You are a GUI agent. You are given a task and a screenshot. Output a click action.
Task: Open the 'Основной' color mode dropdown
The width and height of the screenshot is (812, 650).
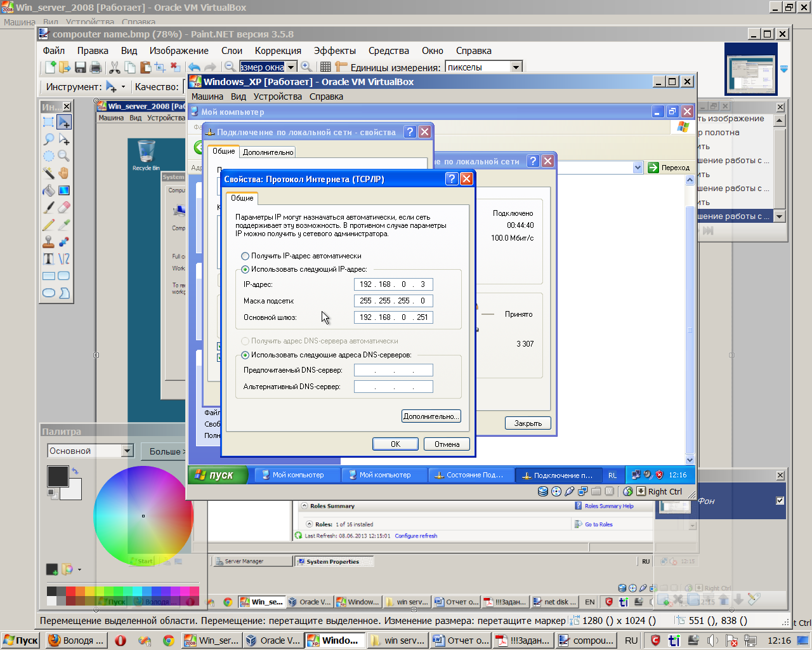[x=127, y=451]
